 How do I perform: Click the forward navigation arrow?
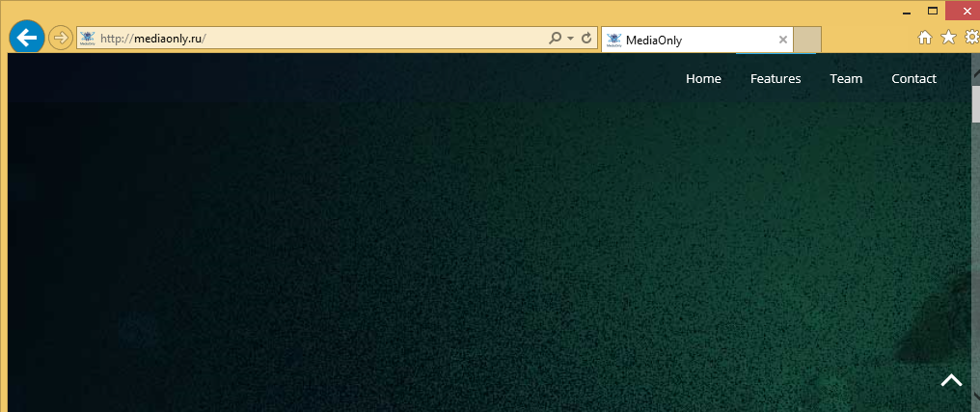[61, 39]
